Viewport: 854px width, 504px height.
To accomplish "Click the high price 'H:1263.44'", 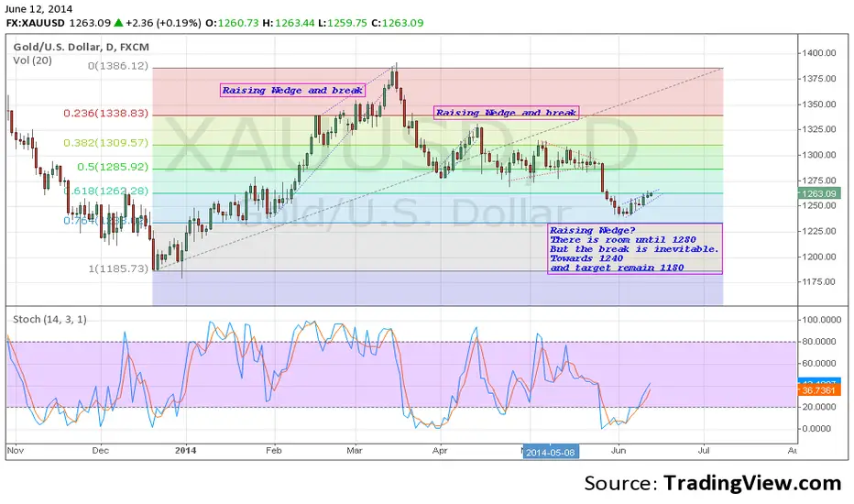I will coord(288,23).
